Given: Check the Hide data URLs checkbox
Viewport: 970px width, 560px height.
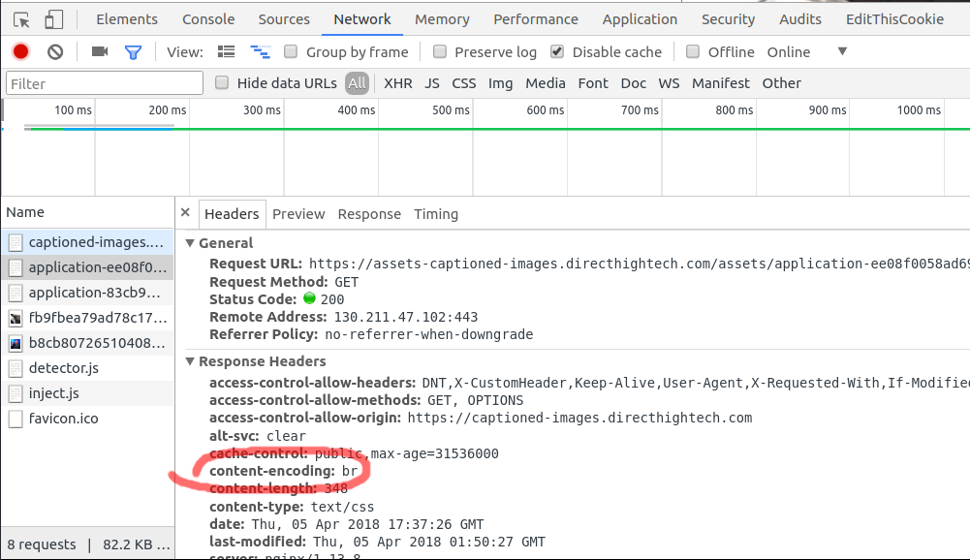Looking at the screenshot, I should (223, 83).
